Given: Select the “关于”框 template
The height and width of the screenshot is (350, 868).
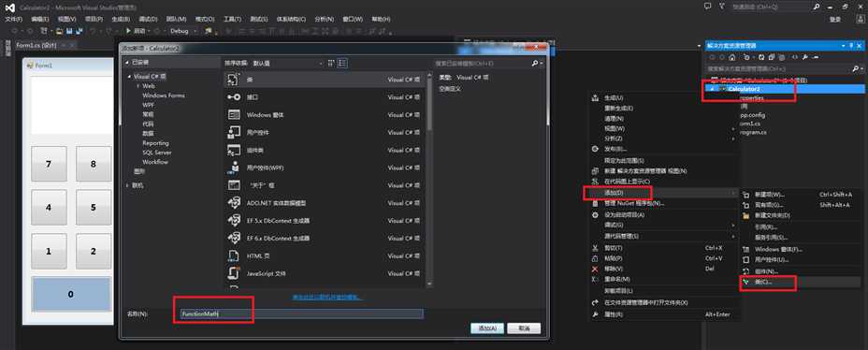Looking at the screenshot, I should tap(325, 185).
